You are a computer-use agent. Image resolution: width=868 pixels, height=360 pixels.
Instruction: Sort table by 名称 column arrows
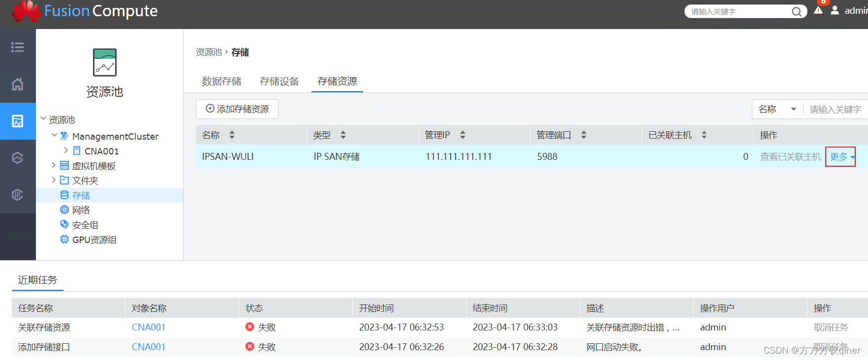pyautogui.click(x=232, y=135)
